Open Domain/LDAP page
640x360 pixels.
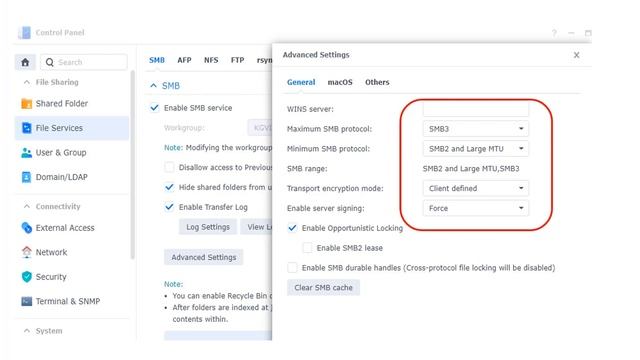72,177
